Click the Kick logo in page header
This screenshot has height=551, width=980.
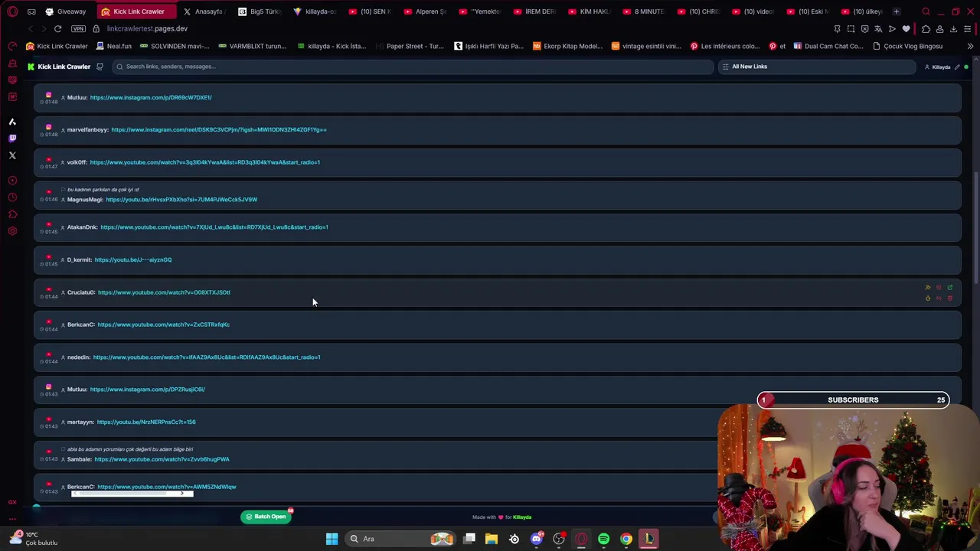pyautogui.click(x=31, y=67)
